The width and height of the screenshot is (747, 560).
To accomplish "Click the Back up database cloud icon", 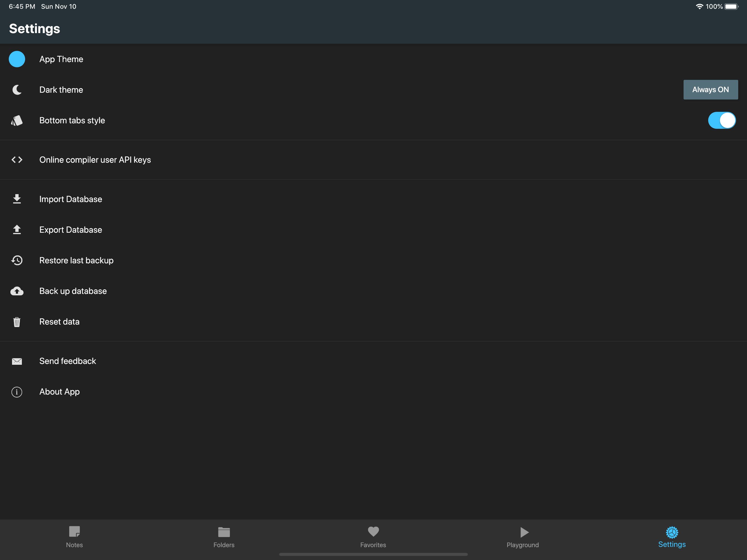I will (17, 291).
